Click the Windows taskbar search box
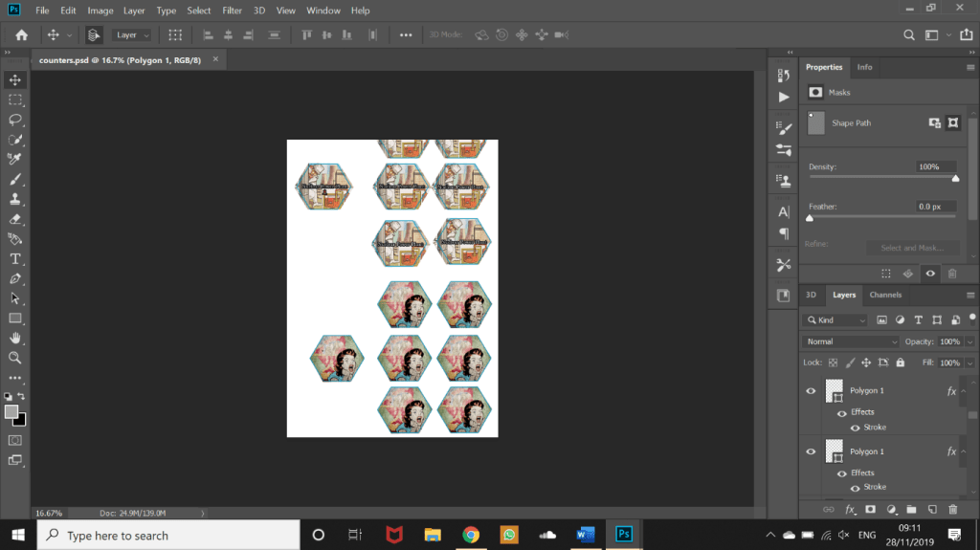The image size is (980, 550). click(167, 536)
